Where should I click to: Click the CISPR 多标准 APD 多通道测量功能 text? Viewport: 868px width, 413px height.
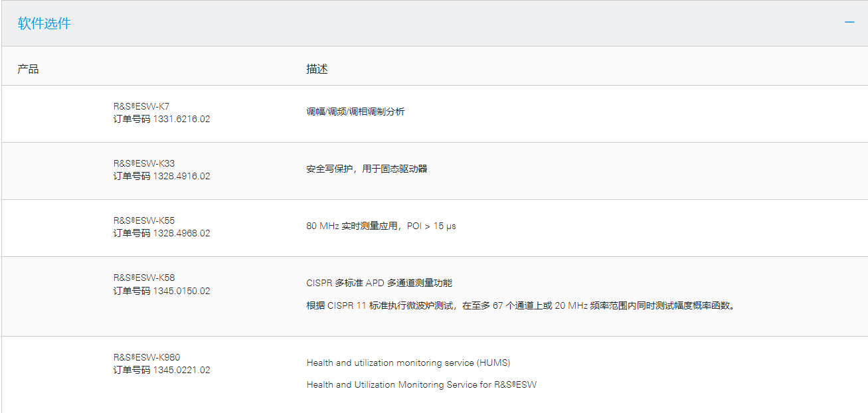379,283
